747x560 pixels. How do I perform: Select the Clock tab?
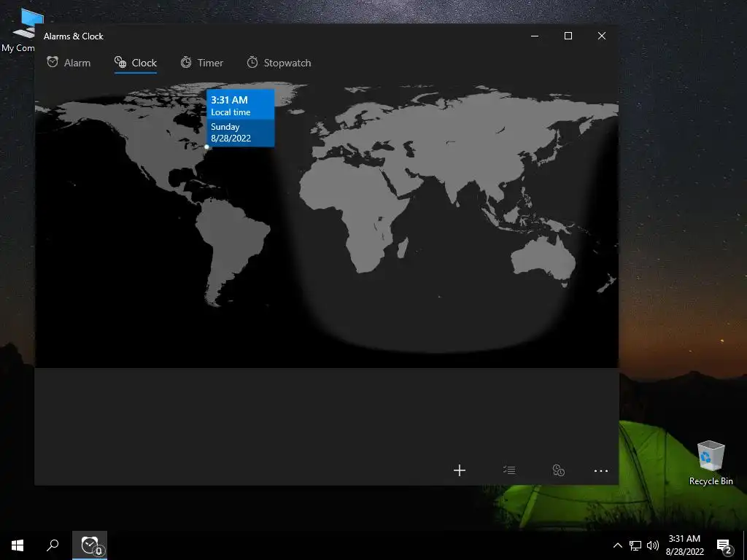coord(136,63)
